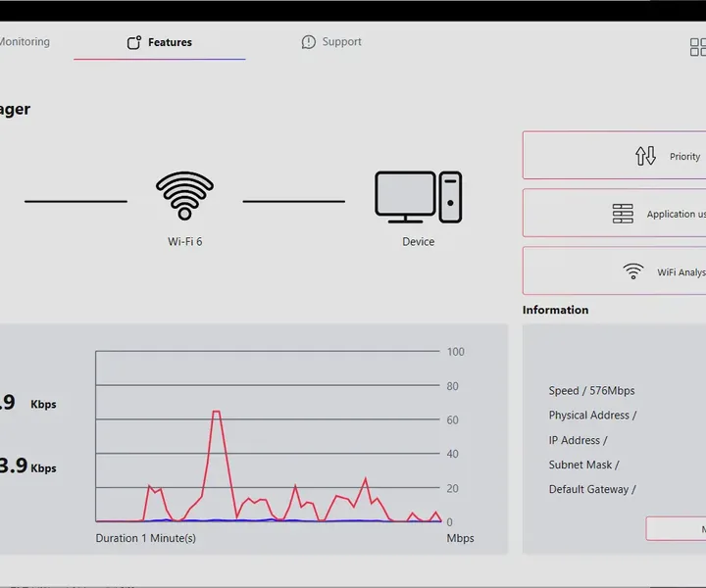Click the WiFi Analyser signal icon

(x=633, y=271)
